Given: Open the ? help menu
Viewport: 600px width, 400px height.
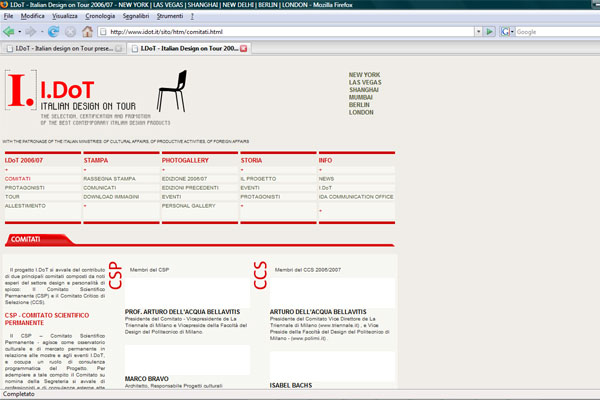Looking at the screenshot, I should pos(192,16).
